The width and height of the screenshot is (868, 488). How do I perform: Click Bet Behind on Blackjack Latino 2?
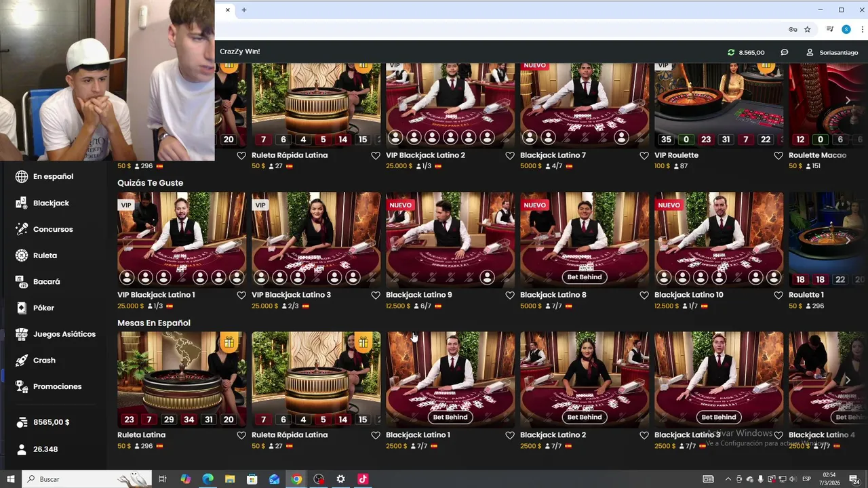coord(585,417)
